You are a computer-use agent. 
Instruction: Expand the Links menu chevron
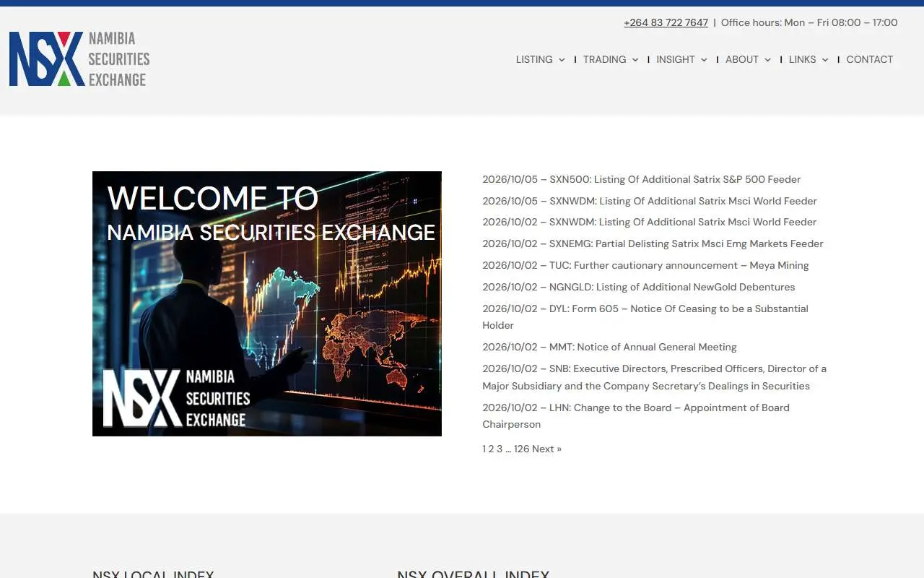coord(825,60)
